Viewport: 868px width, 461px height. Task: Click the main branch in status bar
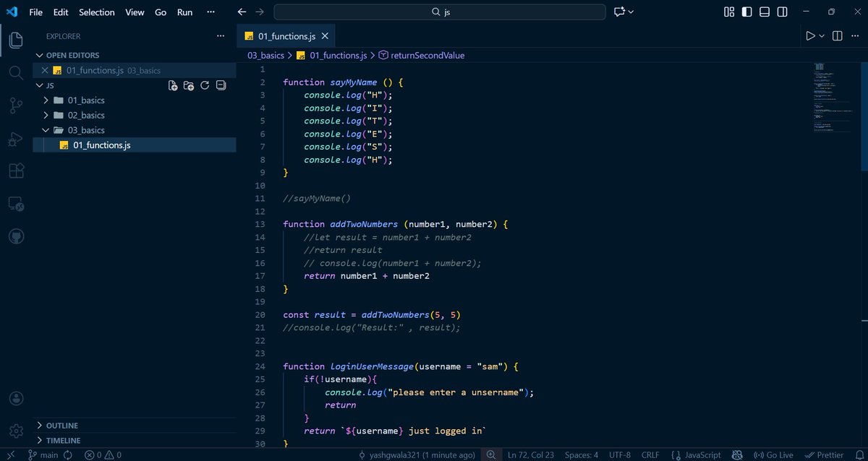tap(43, 455)
